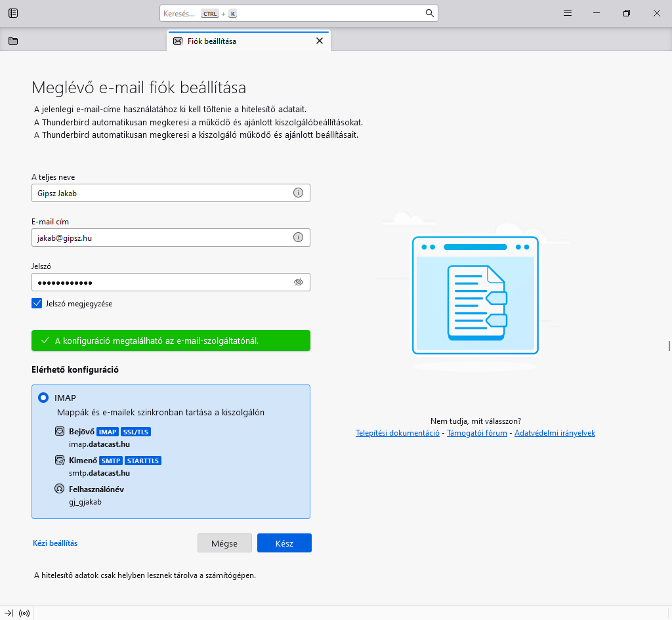Open Támogatói fórum link
The height and width of the screenshot is (620, 672).
477,433
